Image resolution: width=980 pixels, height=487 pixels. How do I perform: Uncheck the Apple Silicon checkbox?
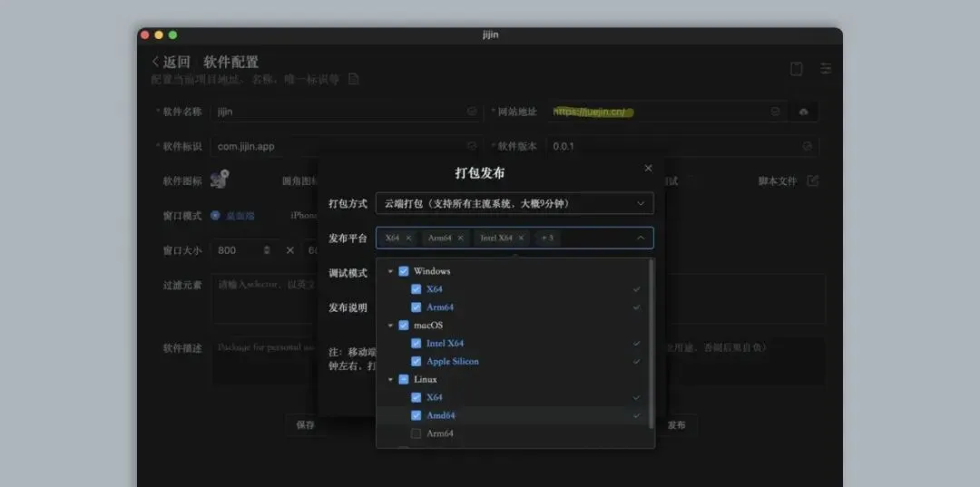click(416, 362)
